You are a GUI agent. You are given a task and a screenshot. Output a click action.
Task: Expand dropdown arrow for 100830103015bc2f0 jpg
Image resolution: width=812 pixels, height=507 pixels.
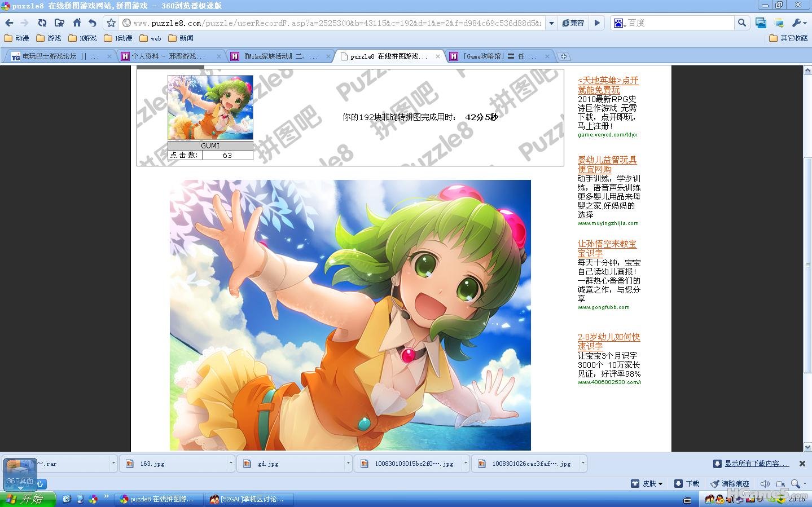coord(466,464)
